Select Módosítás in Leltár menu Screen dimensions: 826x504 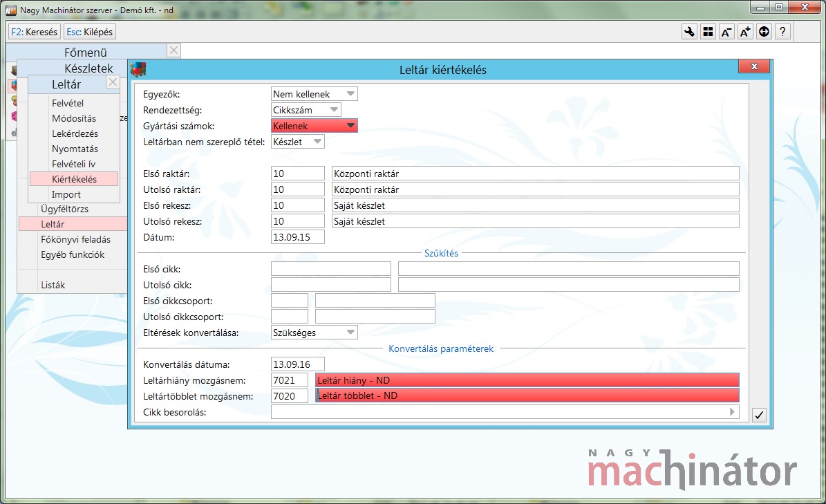click(74, 118)
